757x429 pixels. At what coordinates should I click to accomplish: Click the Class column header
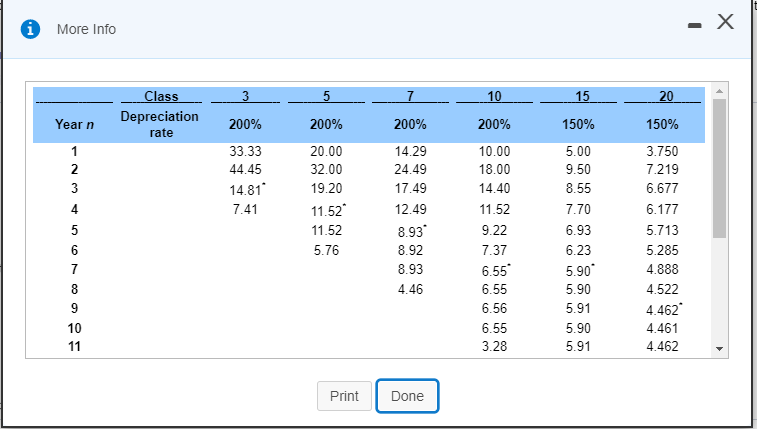pos(161,96)
